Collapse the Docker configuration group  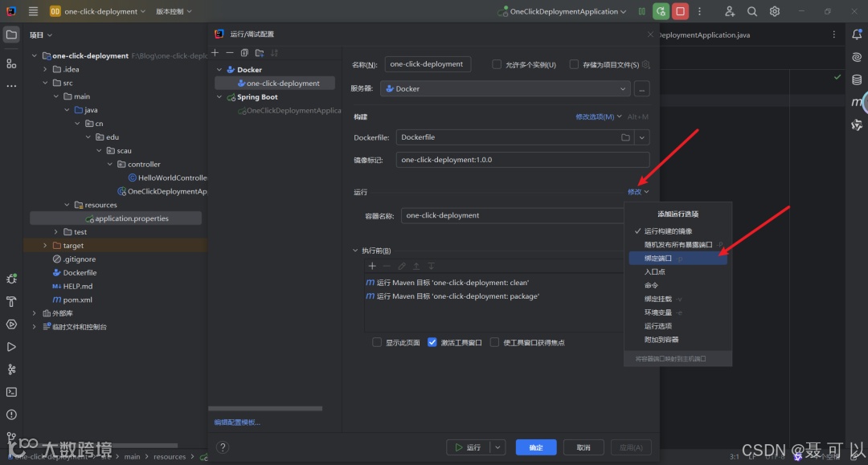pyautogui.click(x=219, y=70)
